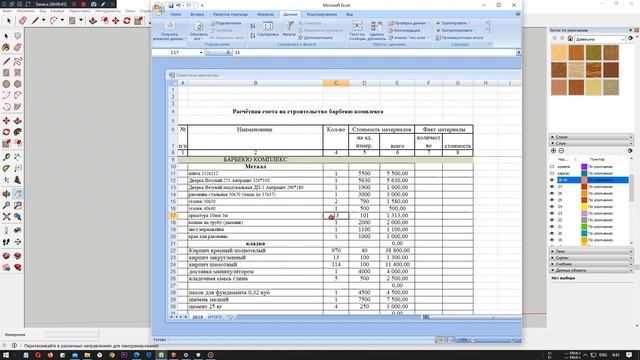Open the Рецензирование ribbon tab
640x360 pixels.
click(x=322, y=14)
